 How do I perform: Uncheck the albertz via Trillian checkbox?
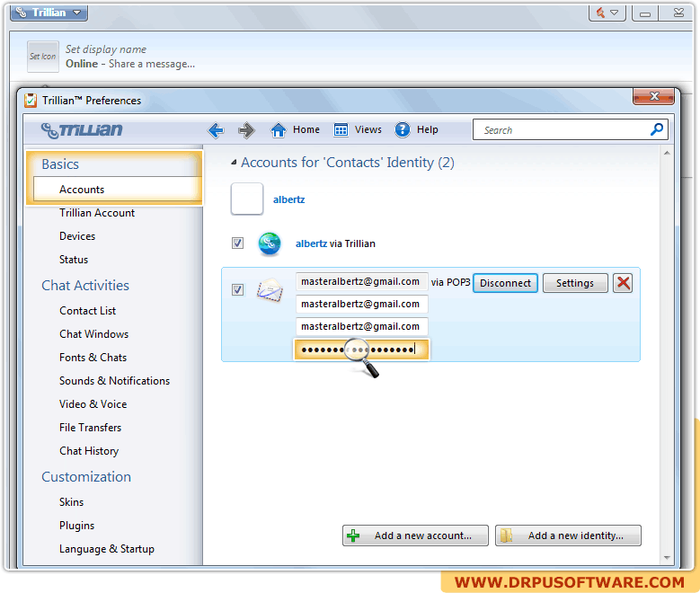point(237,243)
